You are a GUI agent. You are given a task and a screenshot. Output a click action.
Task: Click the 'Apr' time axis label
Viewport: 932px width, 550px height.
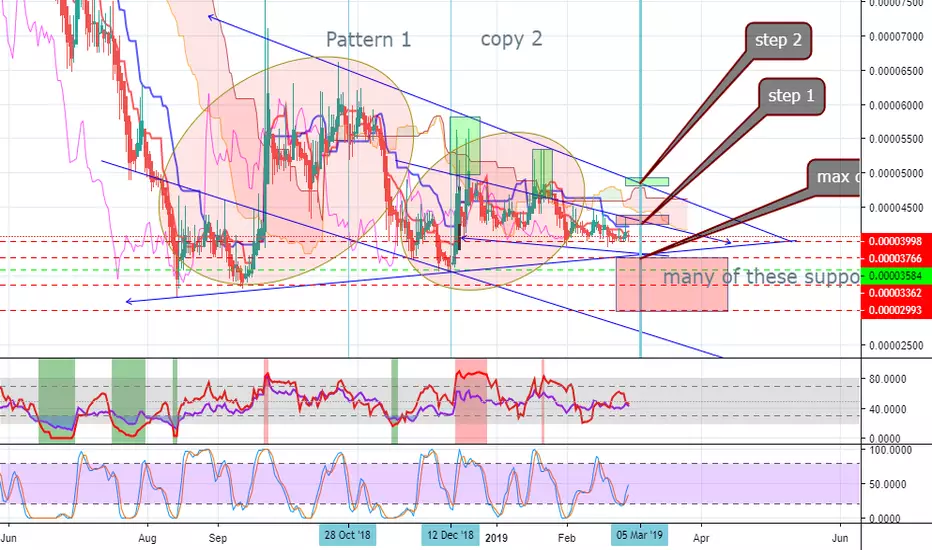coord(701,538)
